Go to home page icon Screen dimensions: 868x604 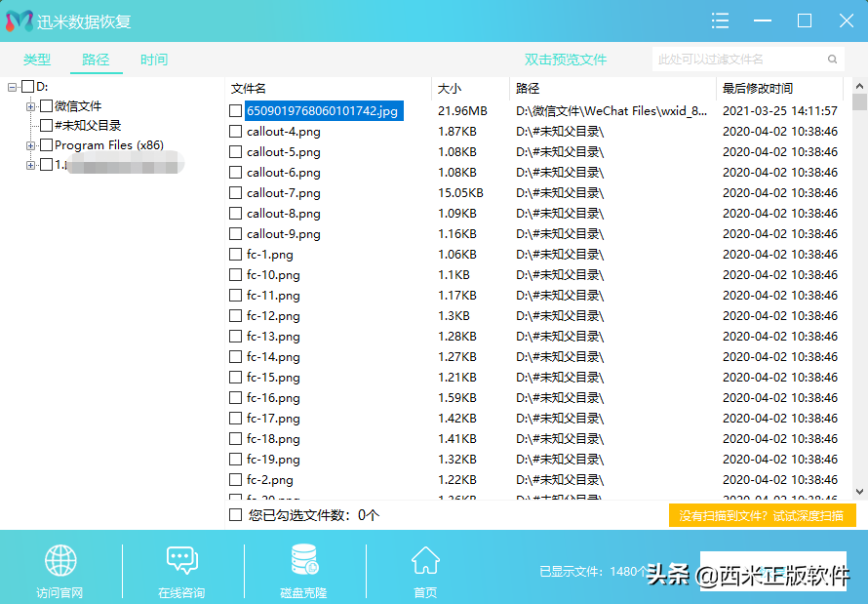coord(424,561)
